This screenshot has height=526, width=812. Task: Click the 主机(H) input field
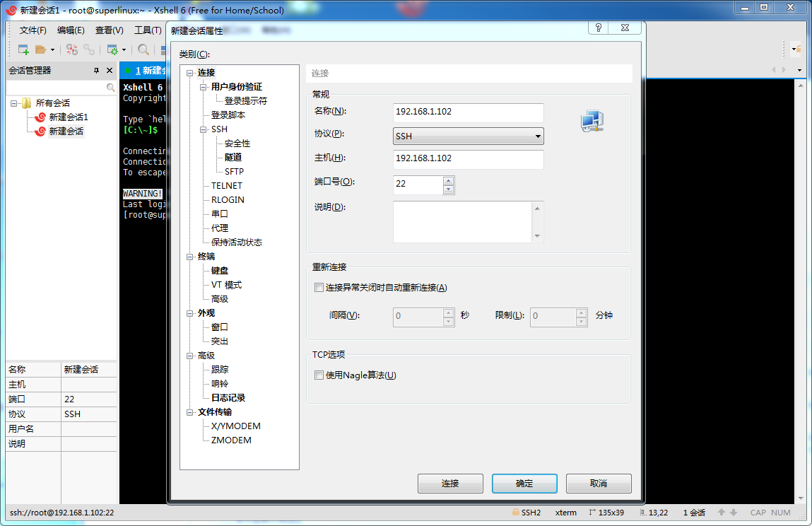coord(468,159)
